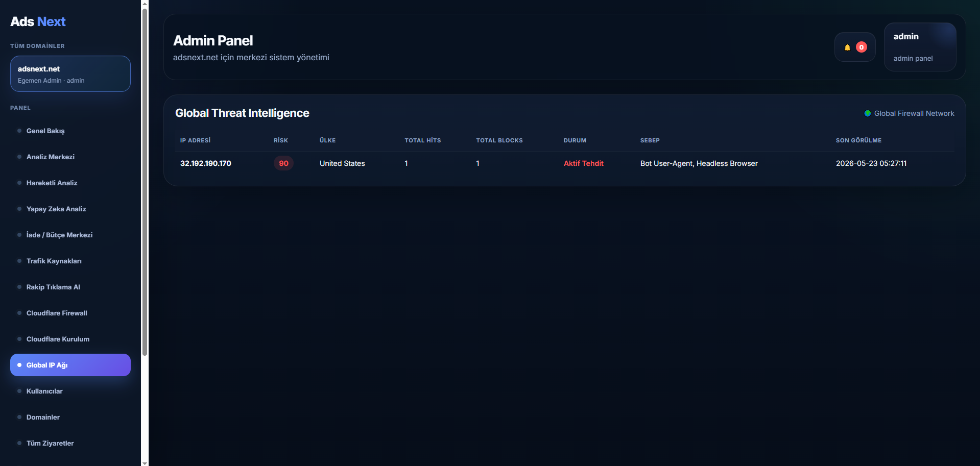This screenshot has height=466, width=980.
Task: Click the sidebar scroll down arrow
Action: tap(145, 463)
